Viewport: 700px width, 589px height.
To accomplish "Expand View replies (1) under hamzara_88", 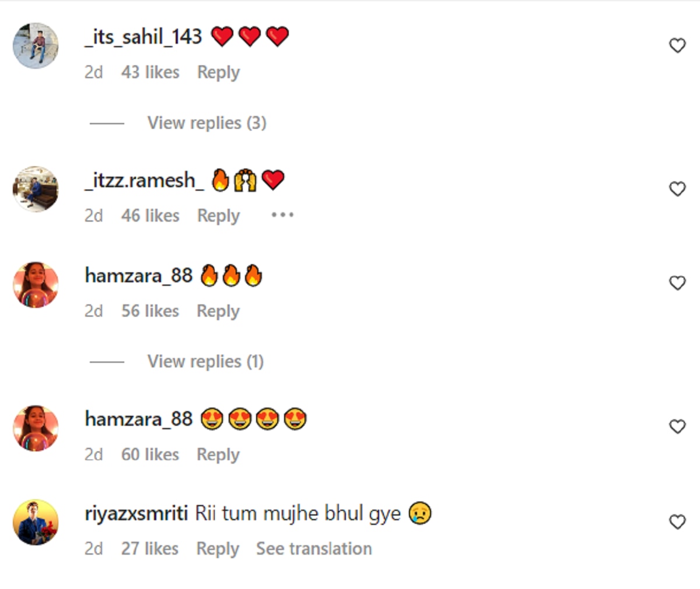I will point(205,362).
